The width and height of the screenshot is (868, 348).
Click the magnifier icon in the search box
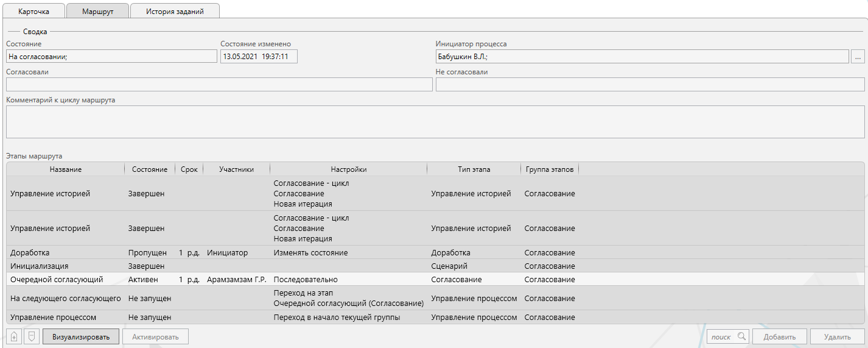741,336
